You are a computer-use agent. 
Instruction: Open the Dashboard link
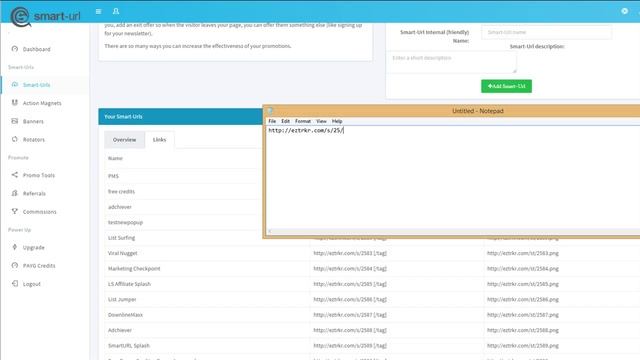pyautogui.click(x=36, y=49)
